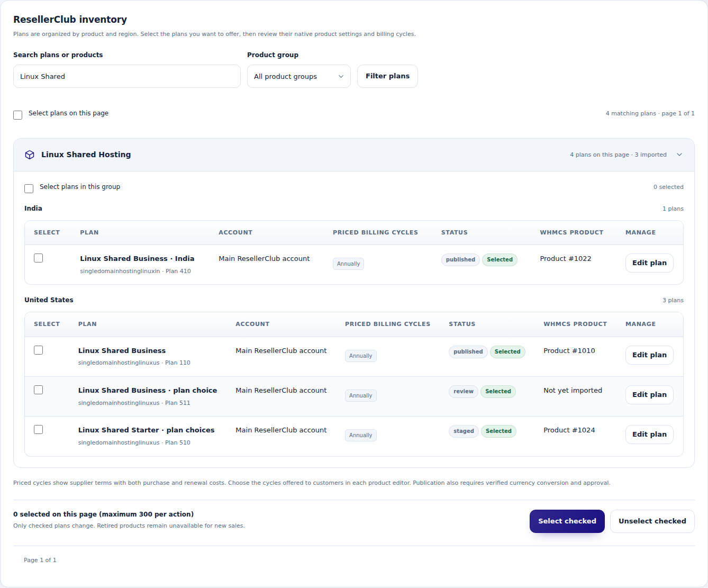Click the published badge in India row
Viewport: 708px width, 588px height.
[x=460, y=260]
